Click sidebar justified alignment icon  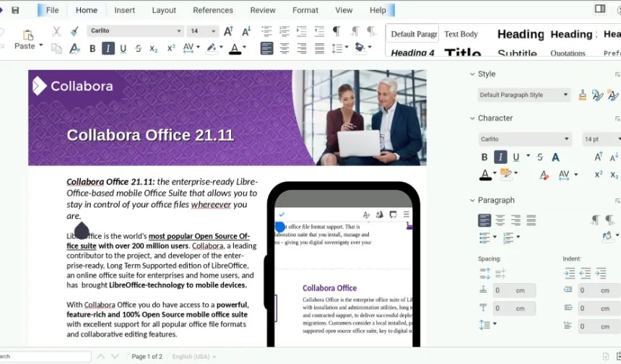click(x=531, y=220)
